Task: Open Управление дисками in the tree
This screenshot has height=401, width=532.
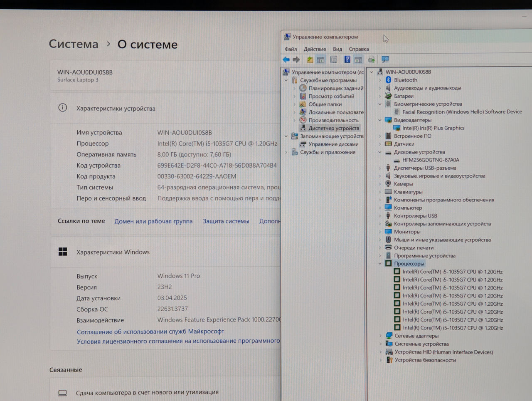Action: [333, 144]
